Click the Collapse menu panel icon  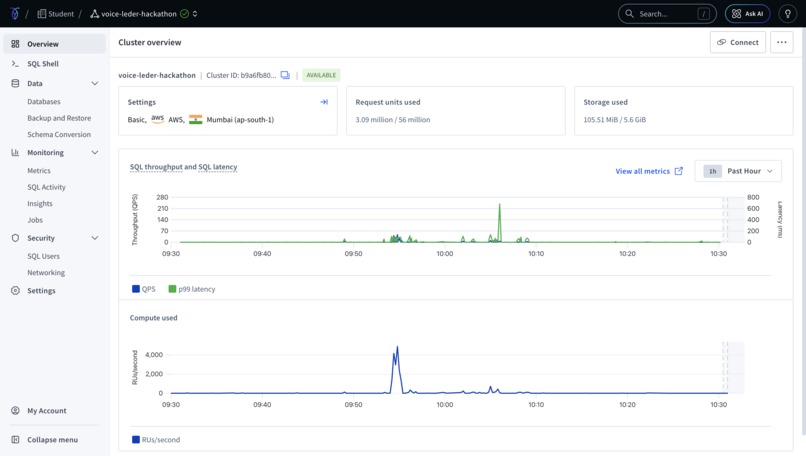coord(15,440)
